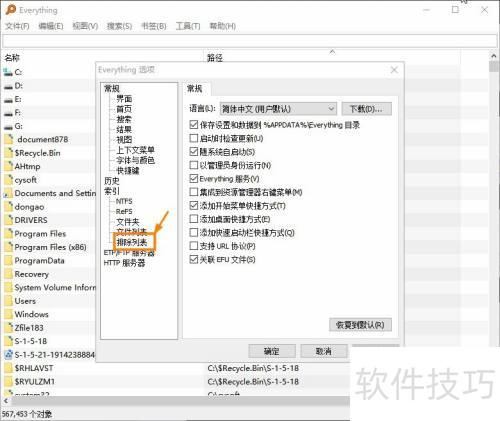Select 排除列表 in options tree
This screenshot has width=500, height=421.
(132, 242)
